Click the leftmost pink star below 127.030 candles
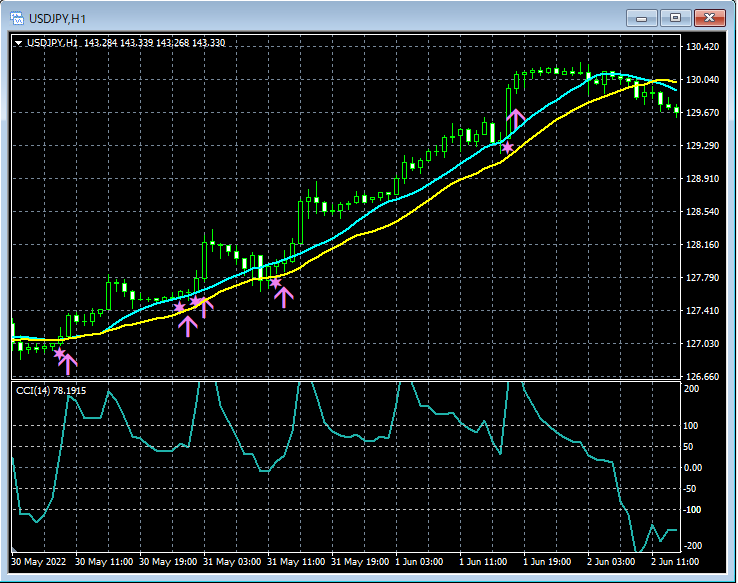 pos(59,353)
